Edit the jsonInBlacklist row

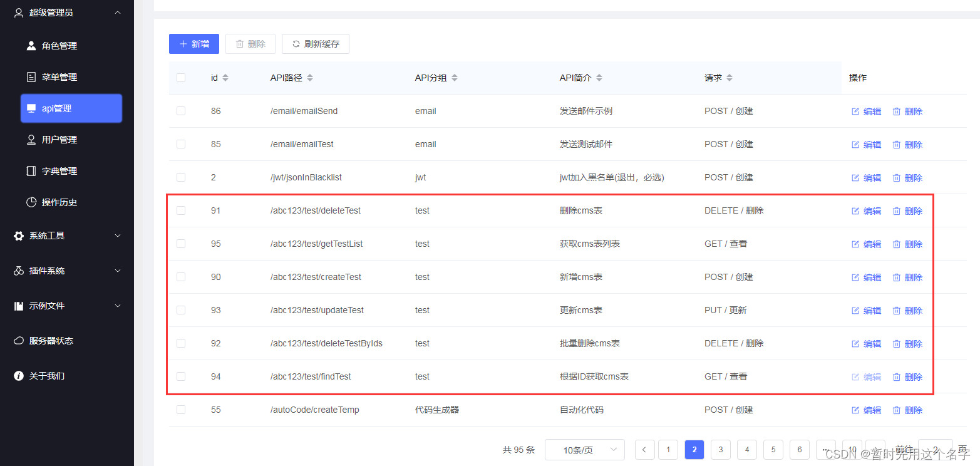[866, 178]
